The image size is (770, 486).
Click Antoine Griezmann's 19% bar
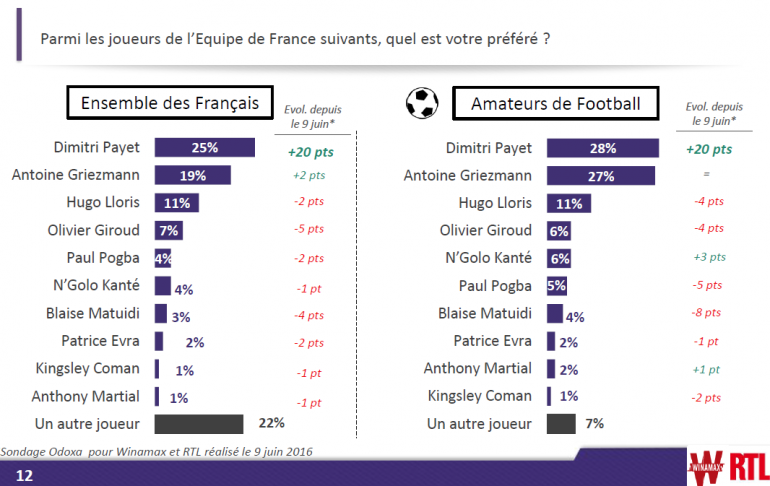click(192, 175)
